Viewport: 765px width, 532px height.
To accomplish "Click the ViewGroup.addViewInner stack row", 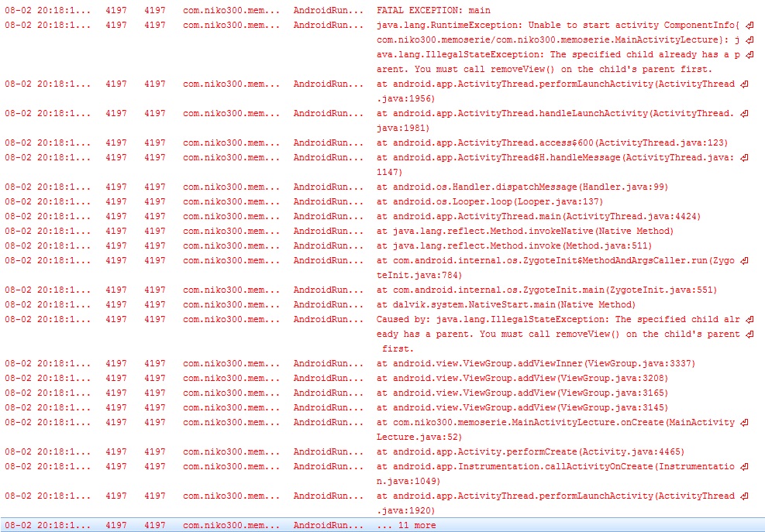I will [x=536, y=363].
